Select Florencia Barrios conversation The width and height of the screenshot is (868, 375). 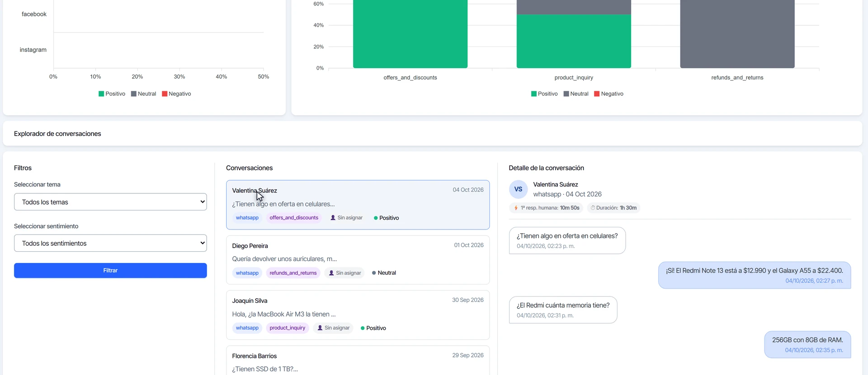[x=358, y=361]
